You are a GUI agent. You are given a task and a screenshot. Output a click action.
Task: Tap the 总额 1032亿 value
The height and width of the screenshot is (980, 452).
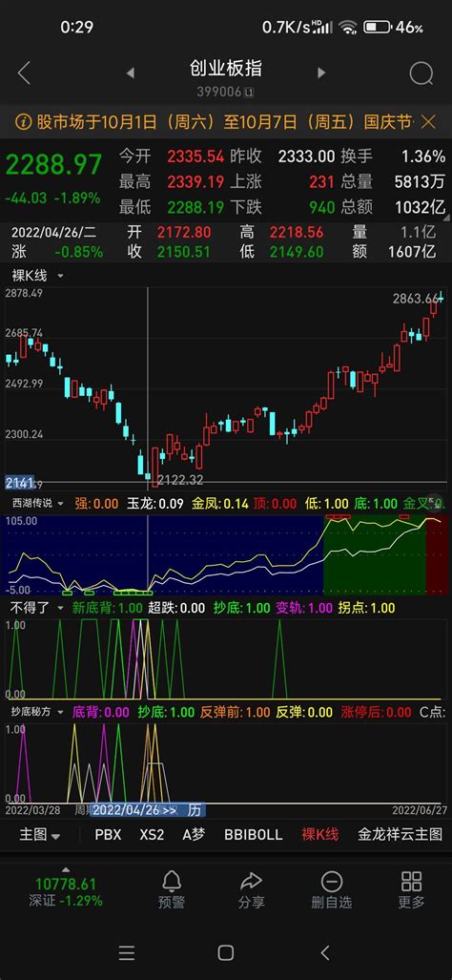pyautogui.click(x=421, y=207)
